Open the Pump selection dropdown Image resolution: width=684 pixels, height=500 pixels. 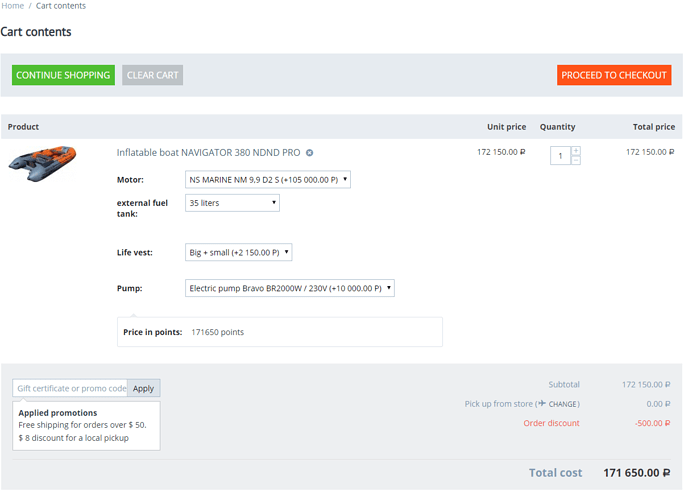click(290, 288)
